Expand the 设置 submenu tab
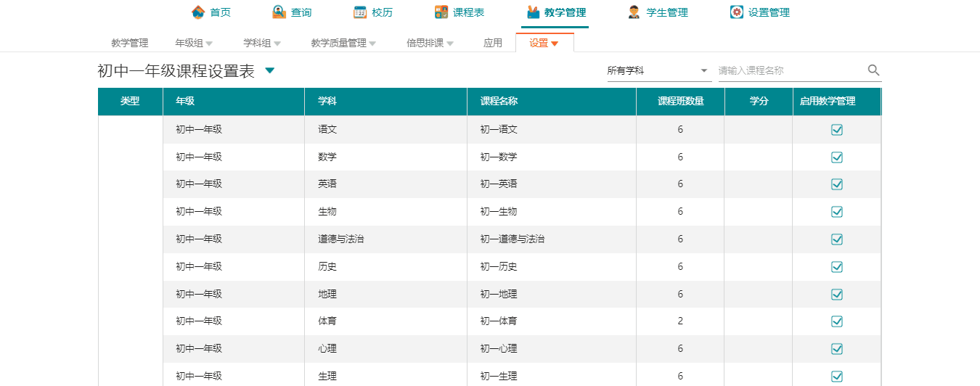The width and height of the screenshot is (980, 386). point(544,43)
